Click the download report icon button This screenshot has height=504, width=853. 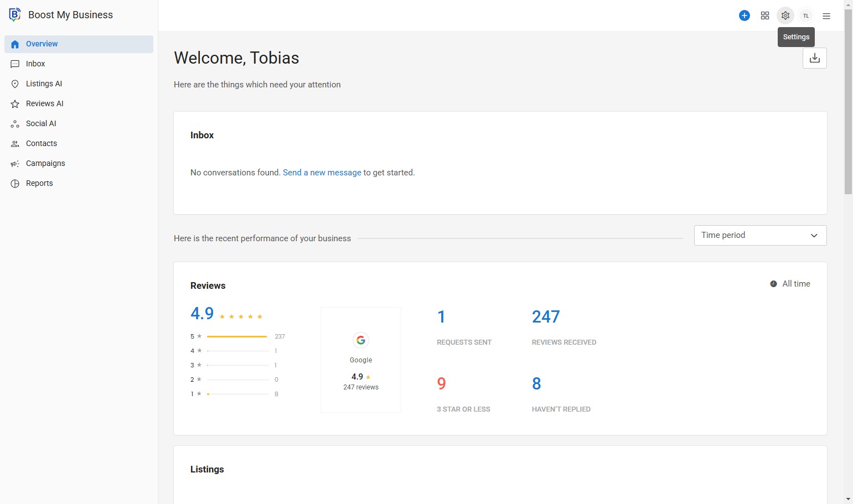coord(814,58)
